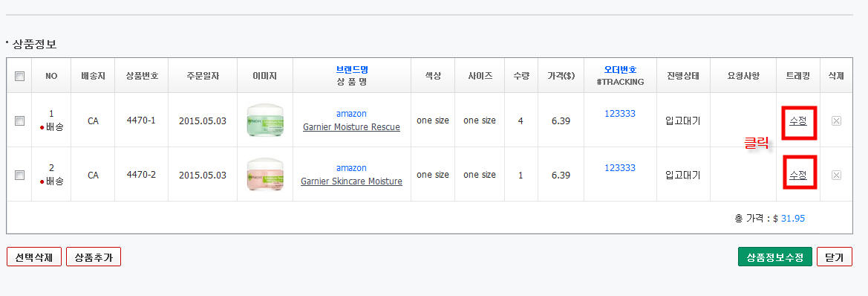Viewport: 868px width, 296px height.
Task: Delete item 4470-1 using the X icon
Action: [836, 120]
